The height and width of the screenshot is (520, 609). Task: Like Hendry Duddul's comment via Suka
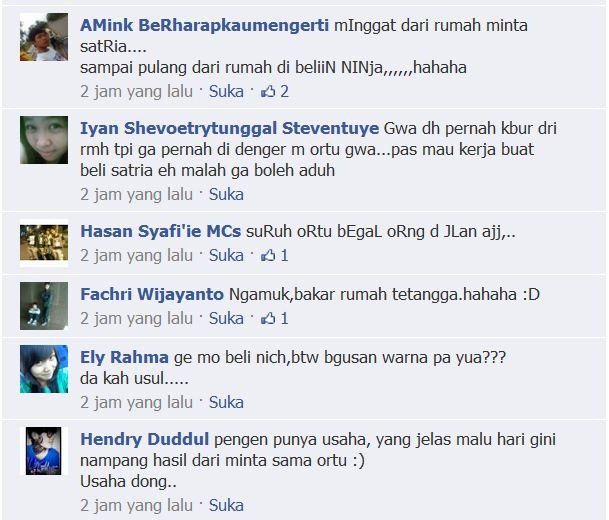tap(226, 505)
